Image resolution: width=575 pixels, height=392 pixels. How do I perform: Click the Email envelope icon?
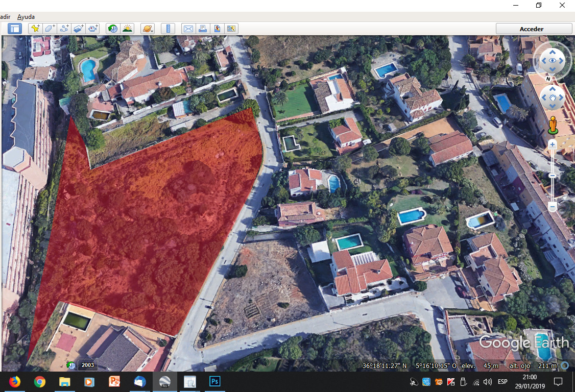coord(188,29)
